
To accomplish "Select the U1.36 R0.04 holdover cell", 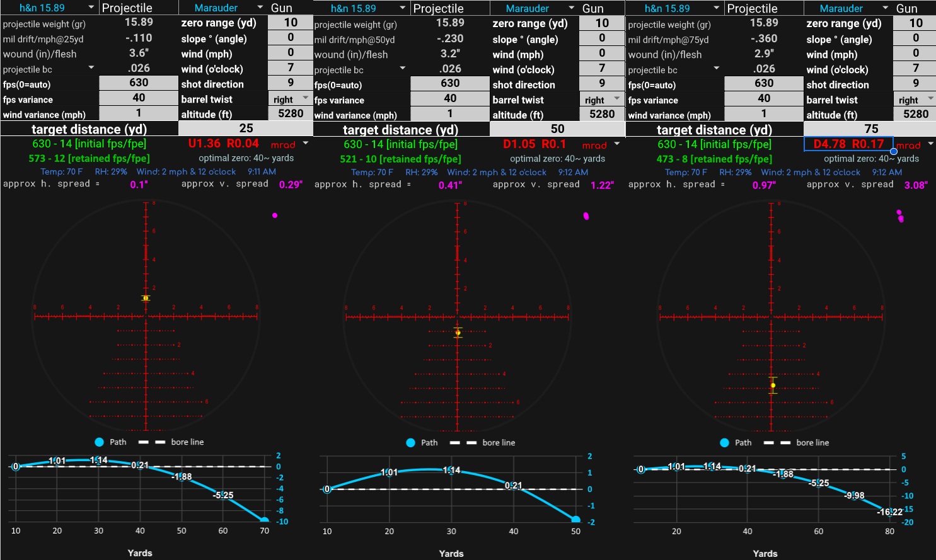I will [x=223, y=144].
